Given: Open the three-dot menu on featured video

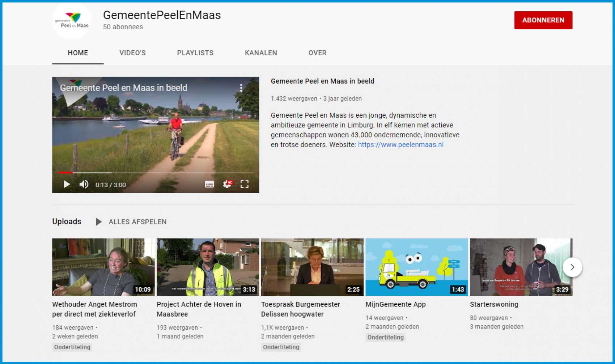Looking at the screenshot, I should tap(241, 88).
